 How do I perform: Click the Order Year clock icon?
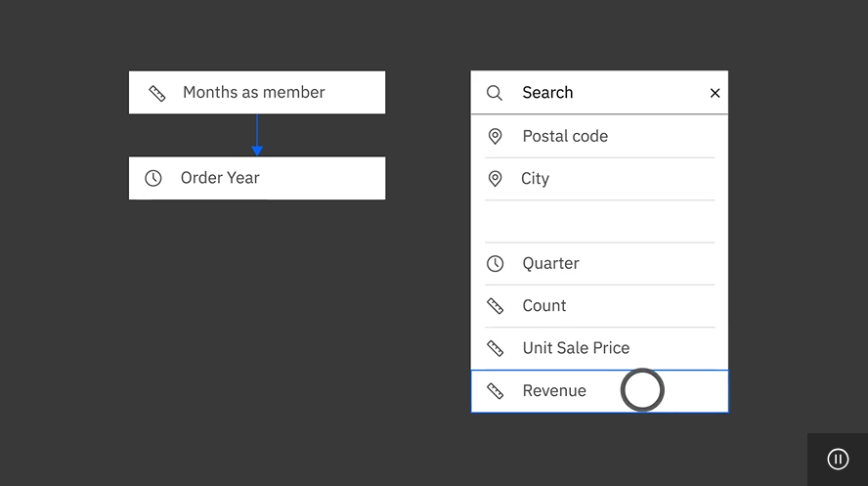(153, 178)
